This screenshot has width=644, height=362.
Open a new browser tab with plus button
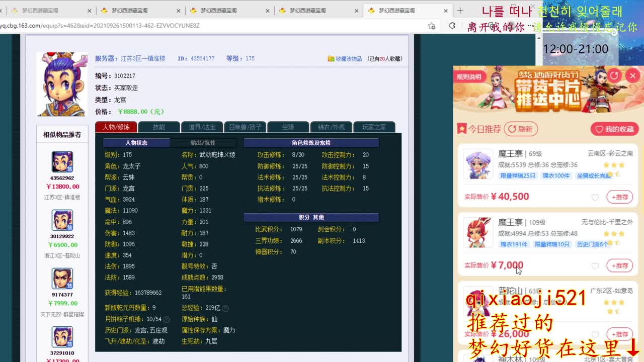(460, 11)
